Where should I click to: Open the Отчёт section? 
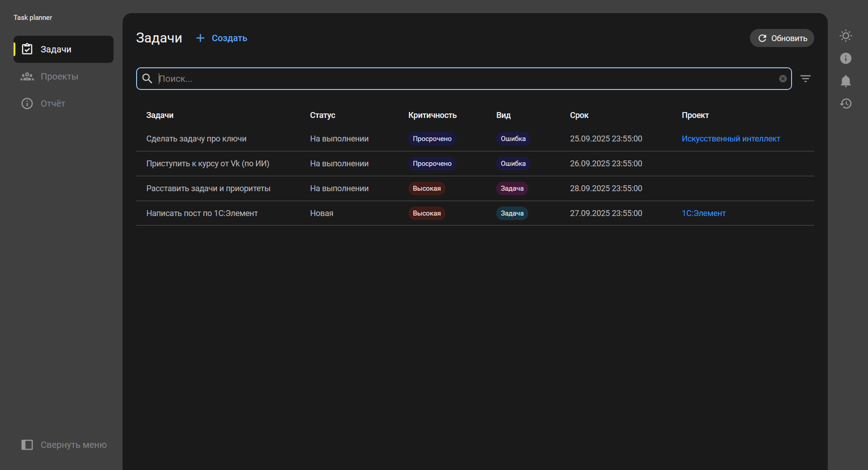point(53,103)
